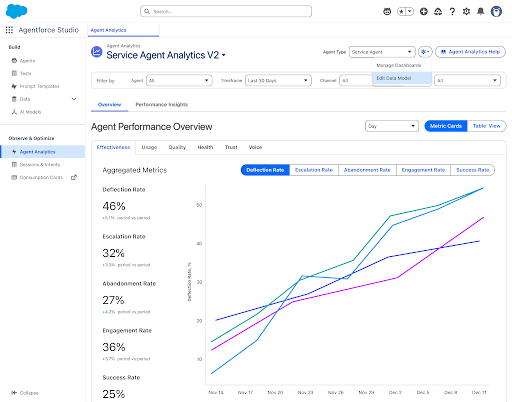Select Edit Data Model menu item
This screenshot has height=402, width=512.
click(402, 78)
